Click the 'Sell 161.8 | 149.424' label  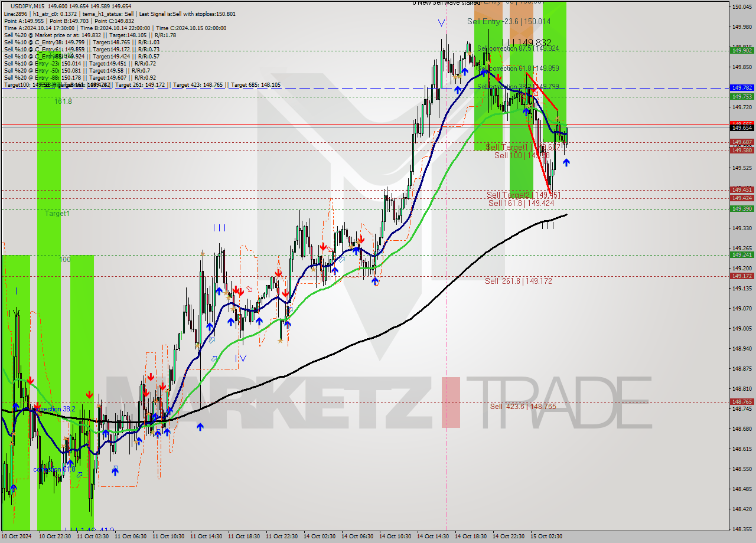point(521,203)
